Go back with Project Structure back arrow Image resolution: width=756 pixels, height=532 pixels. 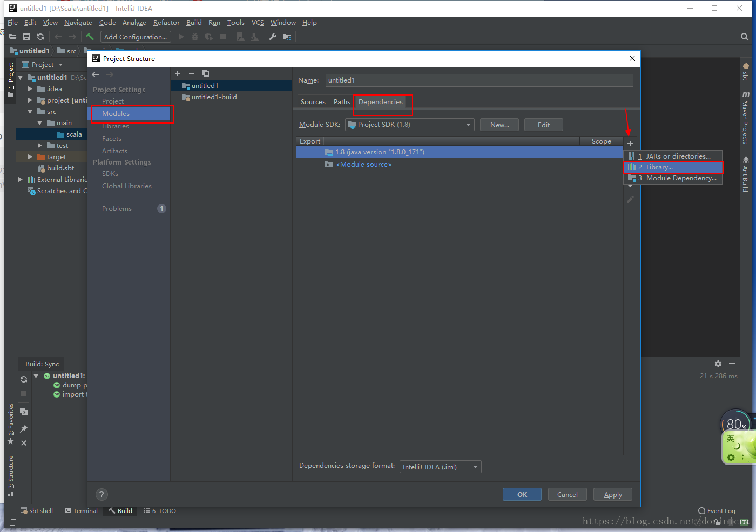[x=96, y=74]
